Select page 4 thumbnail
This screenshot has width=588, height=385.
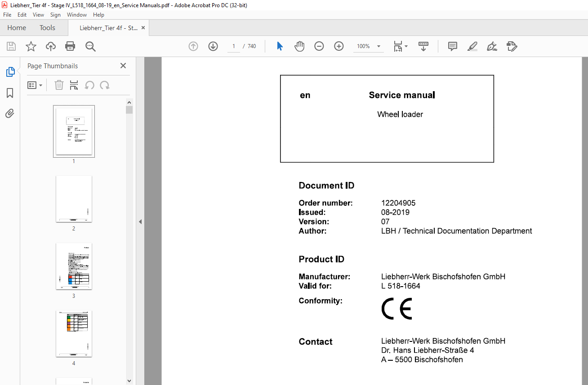[74, 333]
